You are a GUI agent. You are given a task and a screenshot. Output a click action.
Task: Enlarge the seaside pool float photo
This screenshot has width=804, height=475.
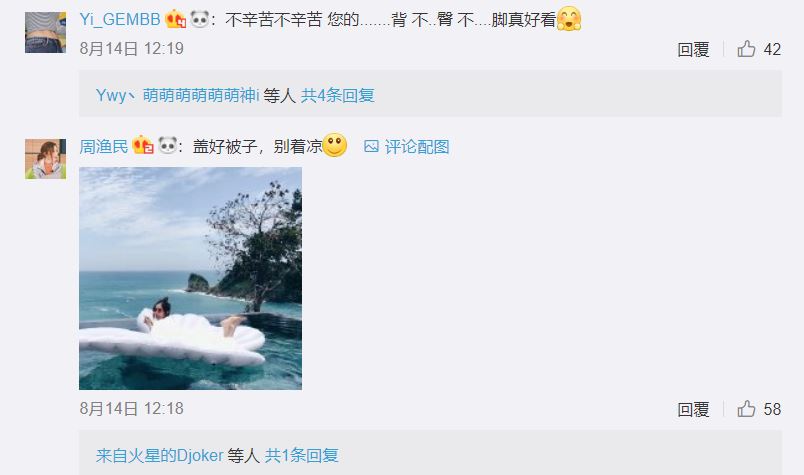click(190, 279)
